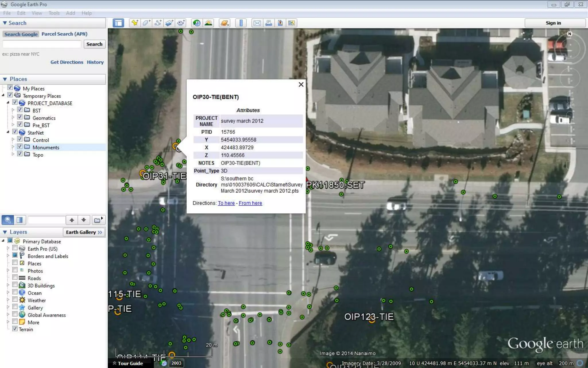Click the Add Image Overlay icon
The height and width of the screenshot is (368, 588).
coord(169,23)
